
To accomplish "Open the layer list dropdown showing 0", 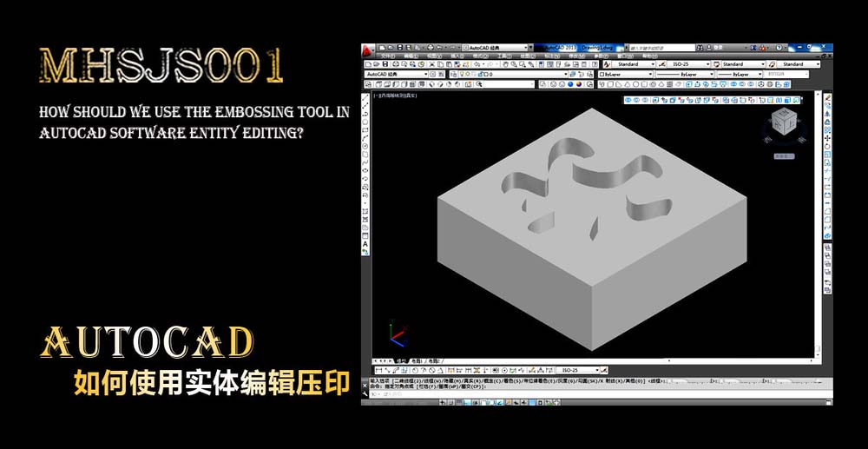I will 514,74.
